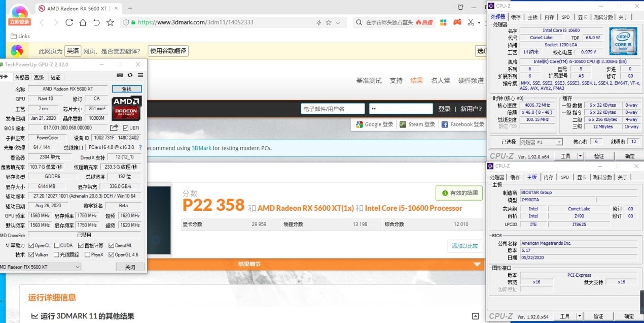Toggle the OpenCL checkbox
644x323 pixels.
[x=31, y=245]
